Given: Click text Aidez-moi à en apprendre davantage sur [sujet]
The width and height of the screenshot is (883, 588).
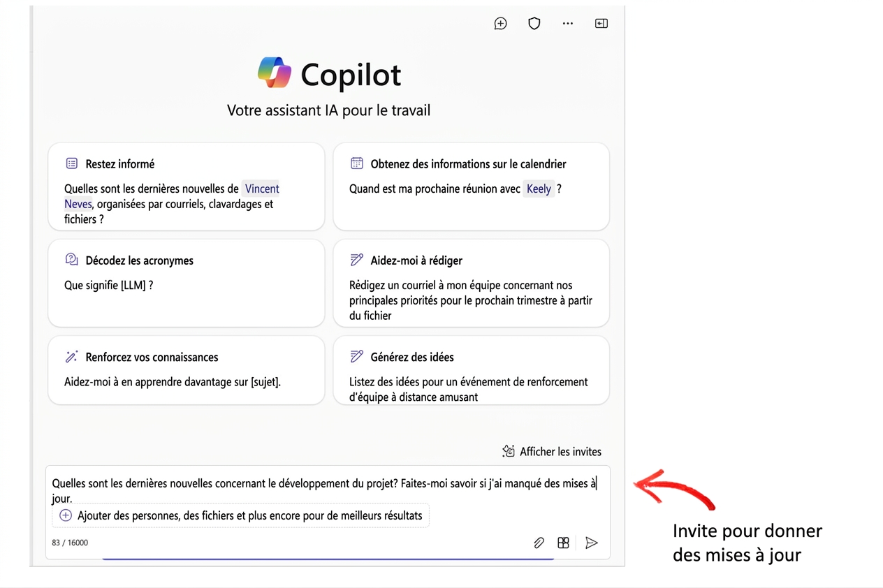Looking at the screenshot, I should click(173, 381).
